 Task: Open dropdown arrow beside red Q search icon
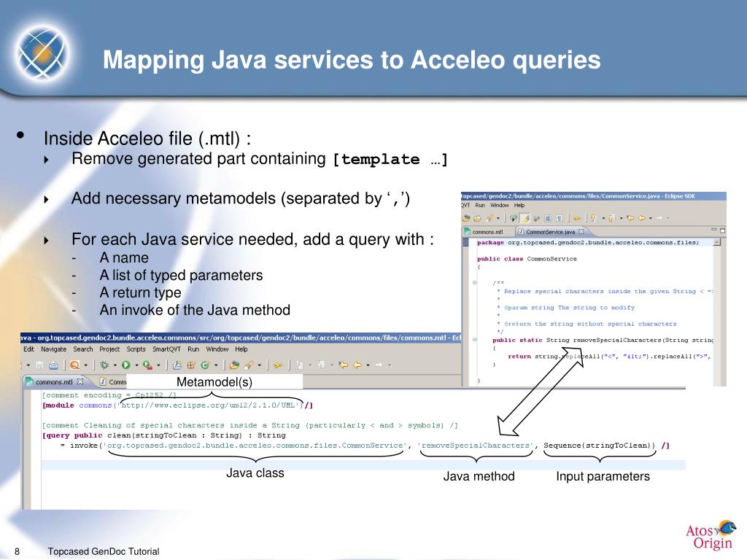(86, 365)
